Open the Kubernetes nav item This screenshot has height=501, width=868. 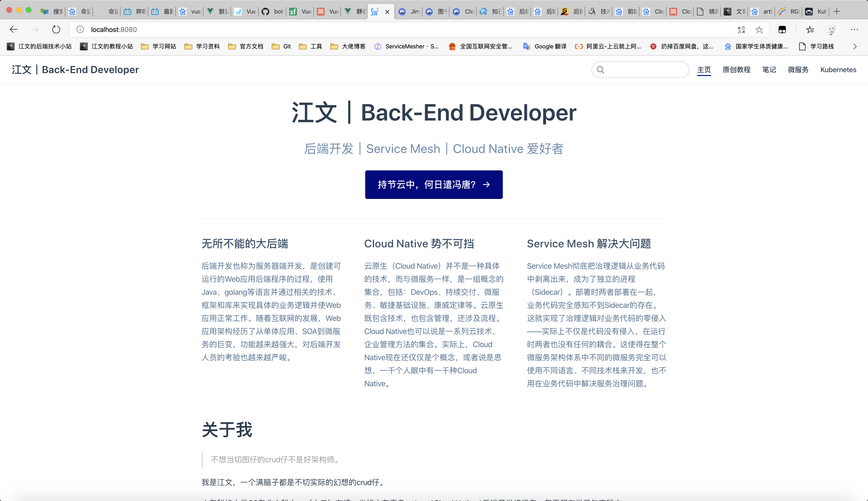click(x=838, y=70)
